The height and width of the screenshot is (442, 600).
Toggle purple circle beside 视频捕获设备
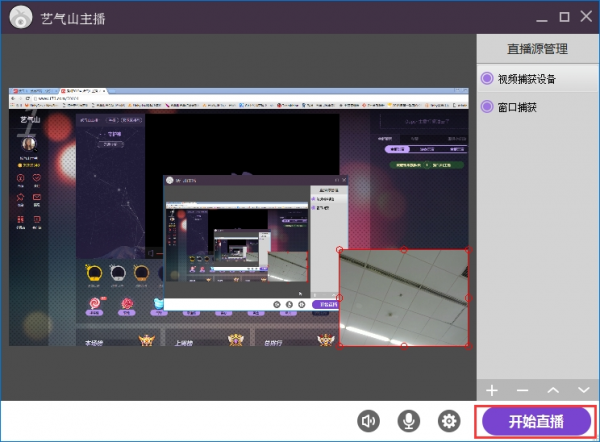(x=487, y=78)
